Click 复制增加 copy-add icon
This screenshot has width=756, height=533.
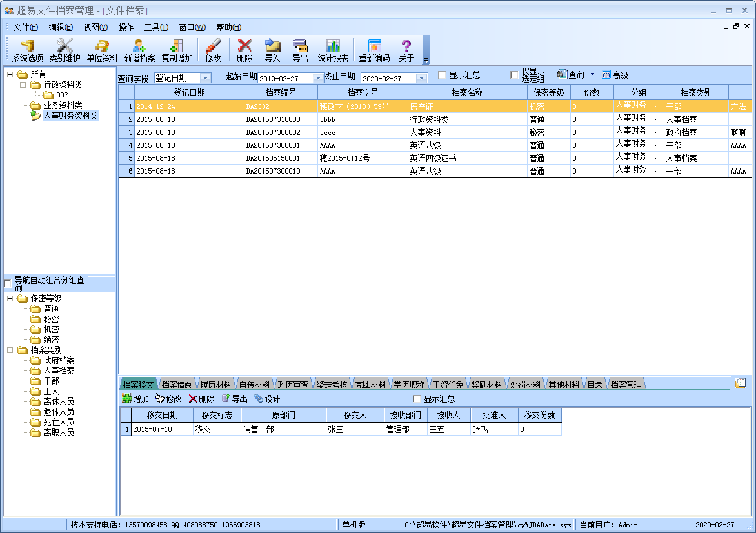pos(177,50)
